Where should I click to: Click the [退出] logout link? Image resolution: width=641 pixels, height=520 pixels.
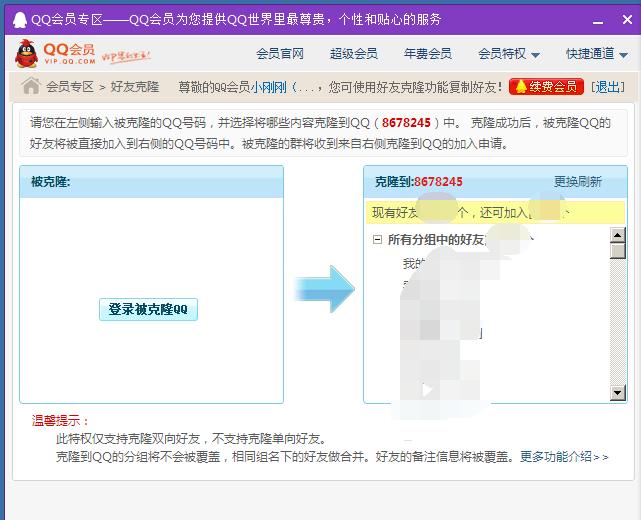coord(607,87)
